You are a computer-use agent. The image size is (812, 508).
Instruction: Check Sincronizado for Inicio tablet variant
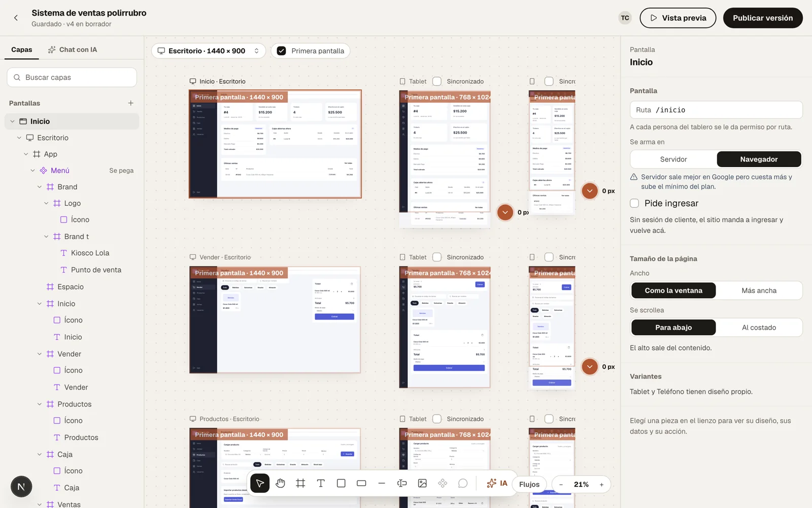[437, 81]
